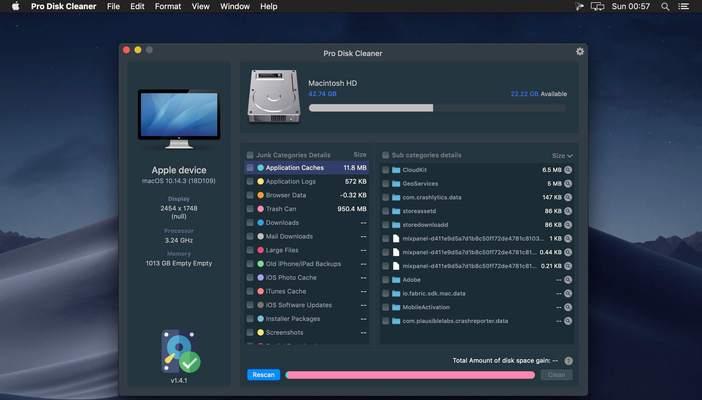Click magnifier icon of 0.21 KB mixpanel file
702x400 pixels.
(x=568, y=266)
